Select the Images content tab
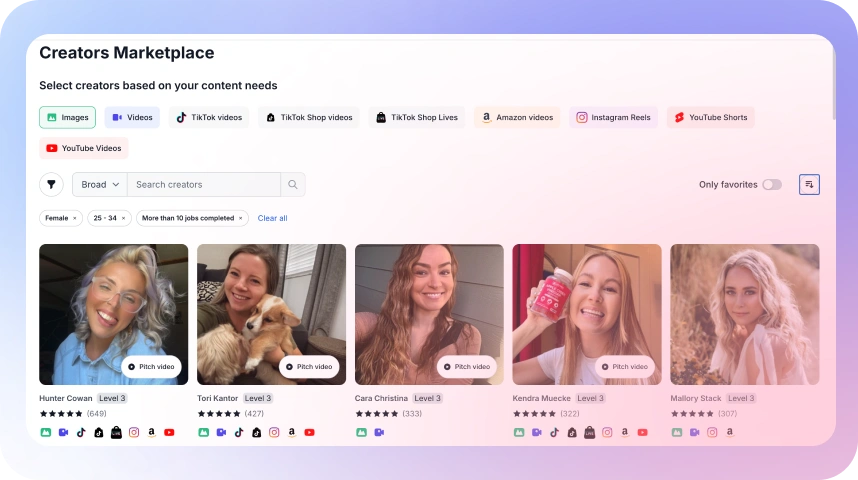This screenshot has height=480, width=858. click(x=67, y=118)
